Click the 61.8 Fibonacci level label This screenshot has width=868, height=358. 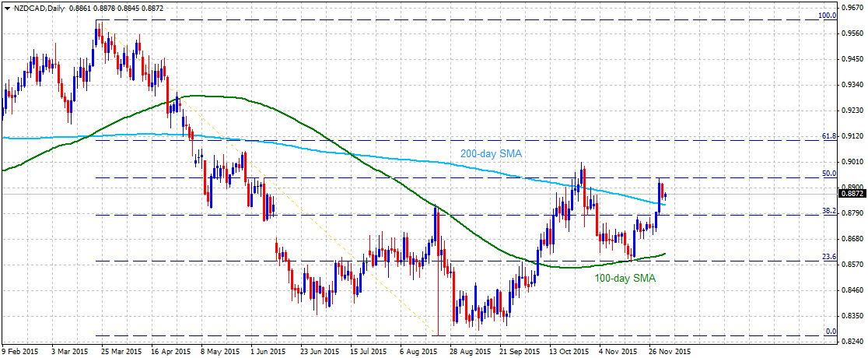click(828, 135)
